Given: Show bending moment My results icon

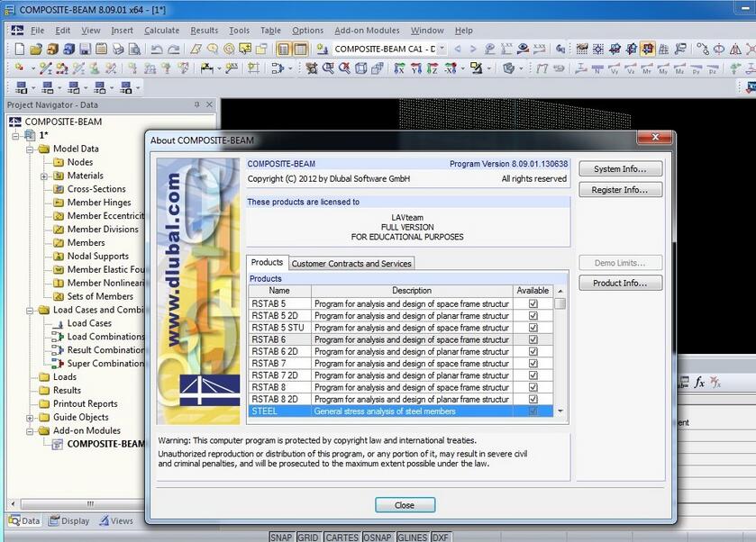Looking at the screenshot, I should tap(663, 68).
